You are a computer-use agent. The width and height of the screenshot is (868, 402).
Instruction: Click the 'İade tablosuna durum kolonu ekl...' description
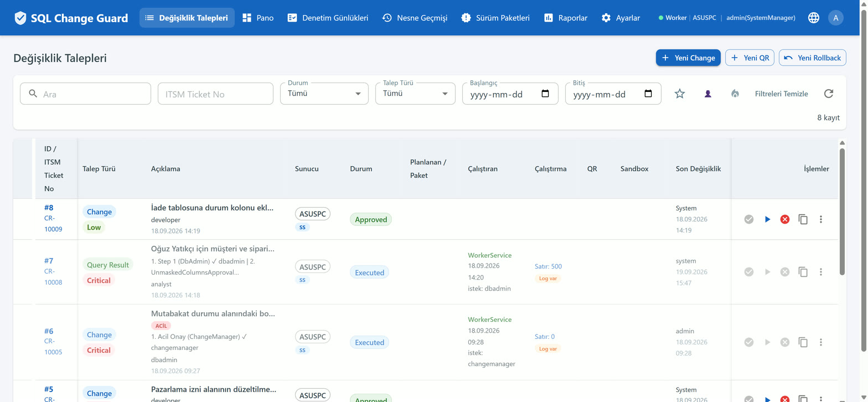coord(213,208)
